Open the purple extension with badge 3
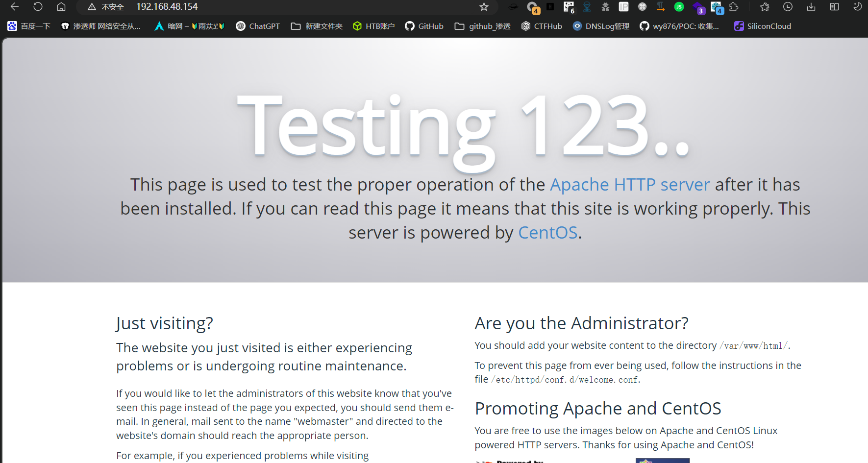 (698, 8)
